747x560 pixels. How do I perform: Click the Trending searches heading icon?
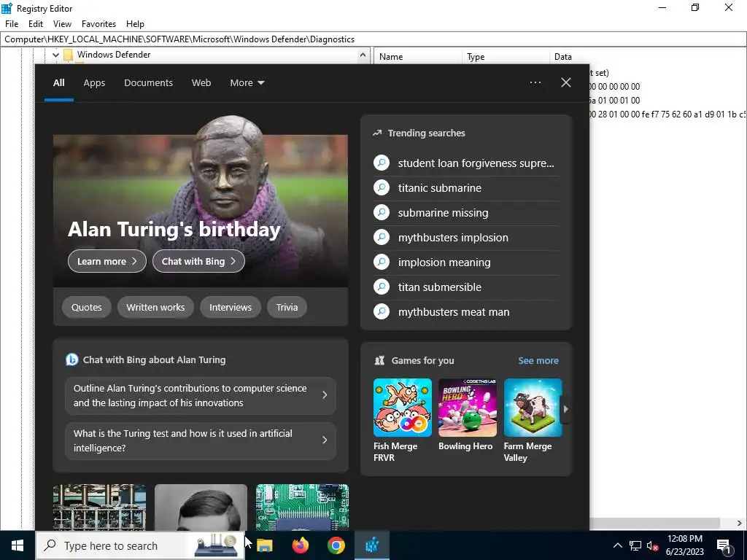[377, 133]
